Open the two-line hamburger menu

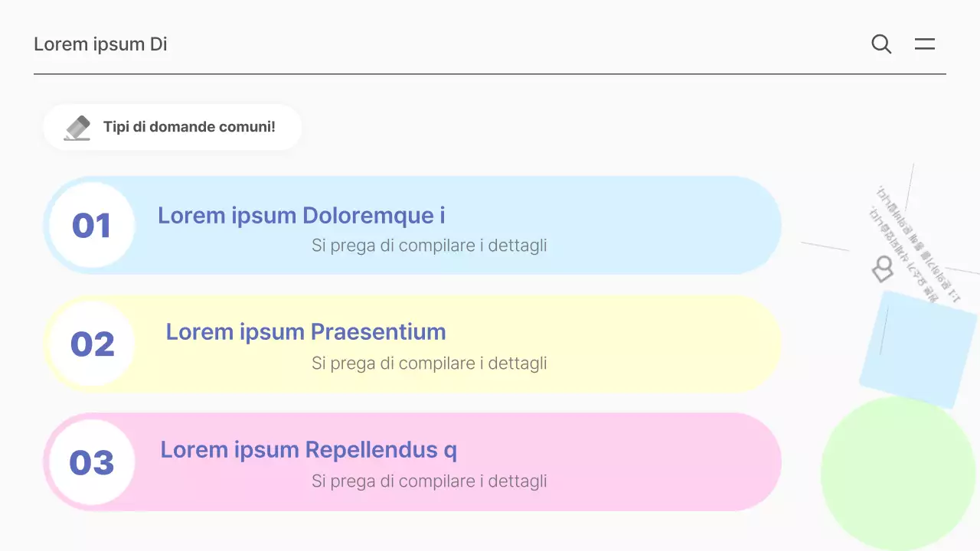coord(925,44)
